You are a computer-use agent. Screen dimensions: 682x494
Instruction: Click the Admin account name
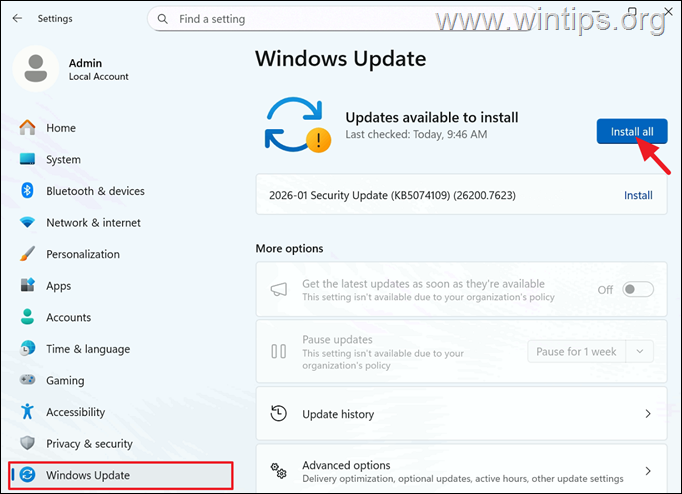(x=85, y=63)
